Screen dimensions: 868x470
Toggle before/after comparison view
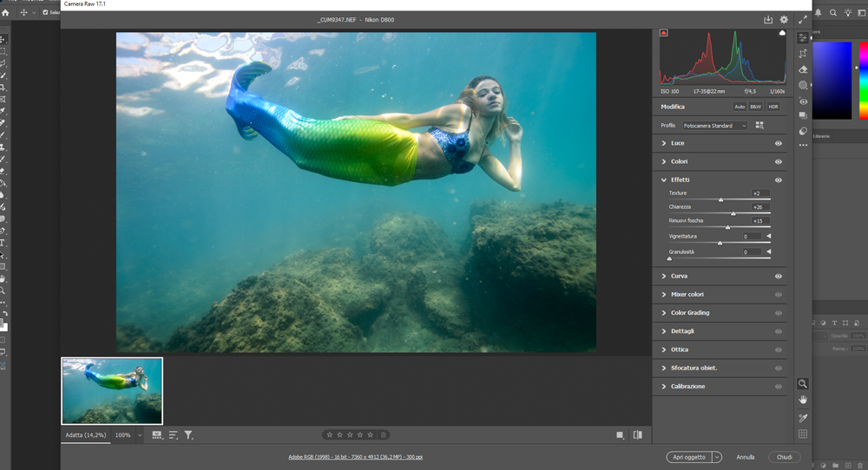click(638, 434)
